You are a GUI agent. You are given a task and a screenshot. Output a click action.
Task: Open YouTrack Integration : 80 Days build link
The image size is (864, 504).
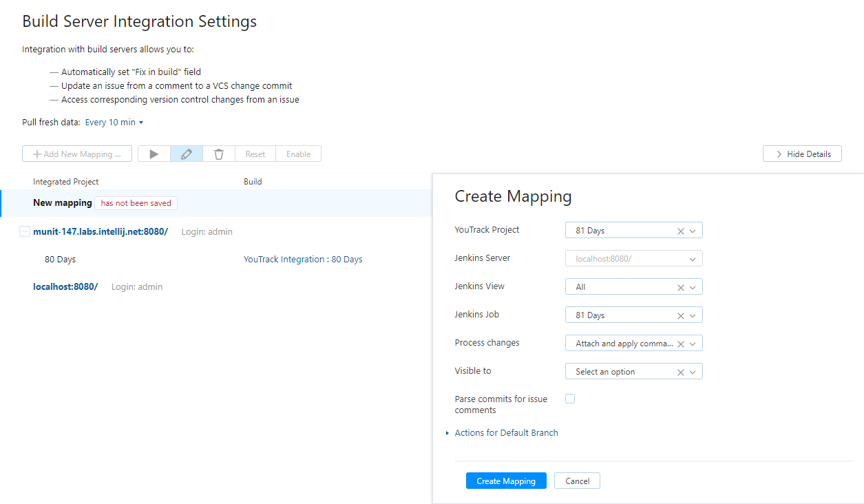pyautogui.click(x=303, y=260)
